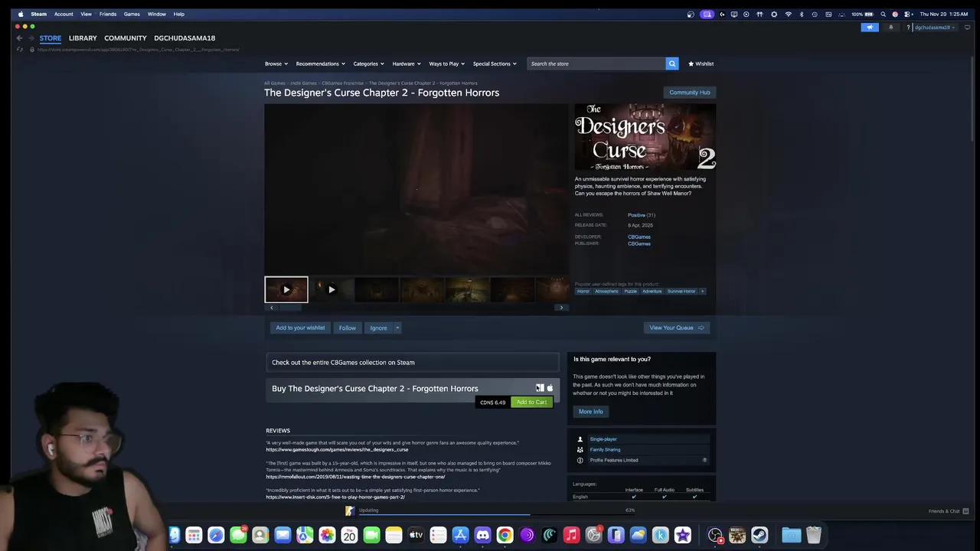Image resolution: width=980 pixels, height=551 pixels.
Task: Open Discord from the dock
Action: click(482, 535)
